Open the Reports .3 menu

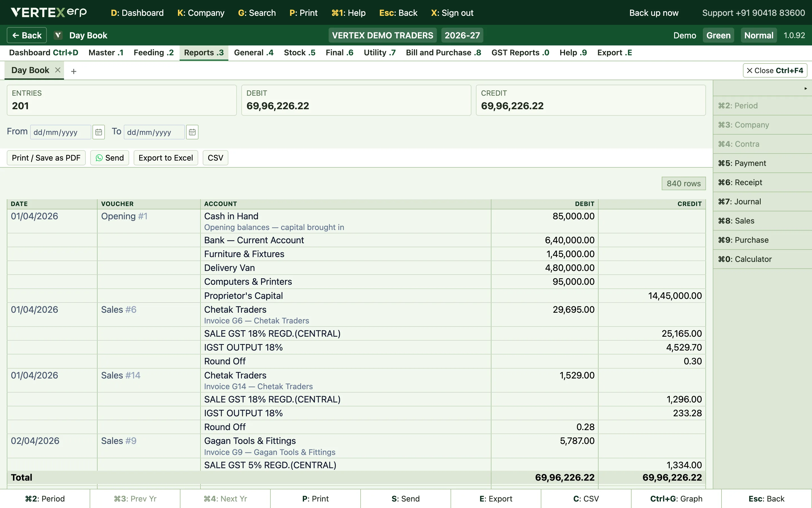204,53
